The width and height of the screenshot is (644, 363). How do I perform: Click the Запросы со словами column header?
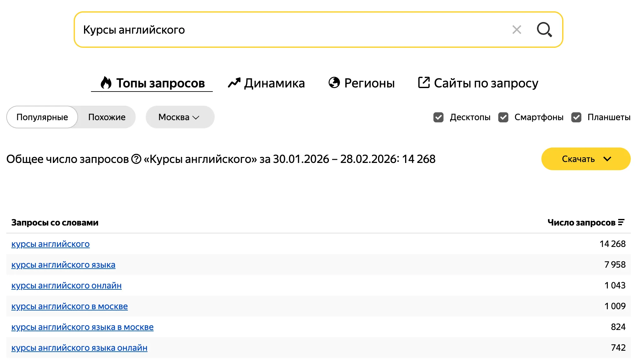pyautogui.click(x=55, y=222)
